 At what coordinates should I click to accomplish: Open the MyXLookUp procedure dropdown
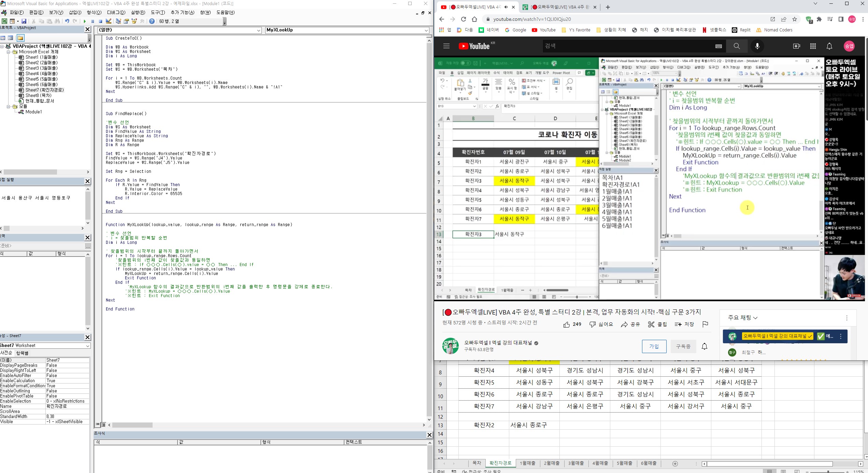point(426,30)
